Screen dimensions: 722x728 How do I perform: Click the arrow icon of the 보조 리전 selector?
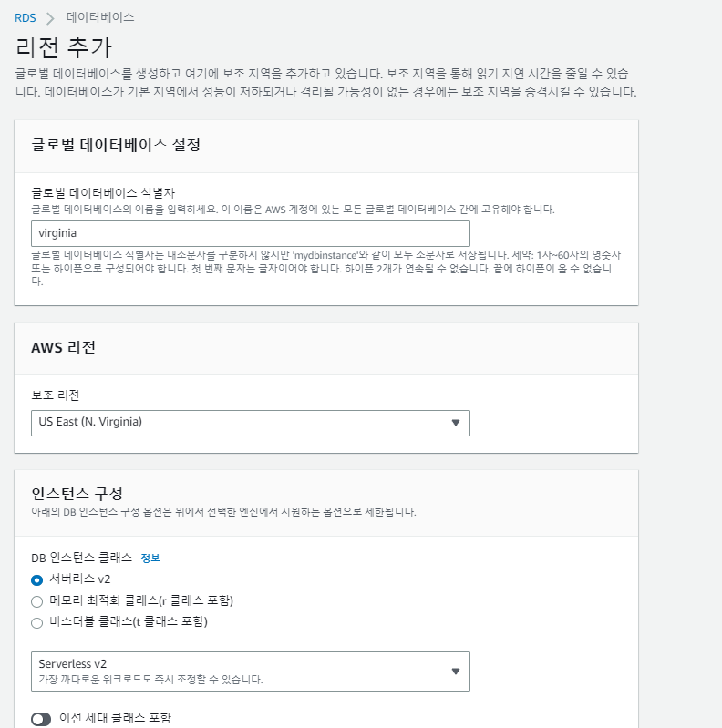(456, 423)
